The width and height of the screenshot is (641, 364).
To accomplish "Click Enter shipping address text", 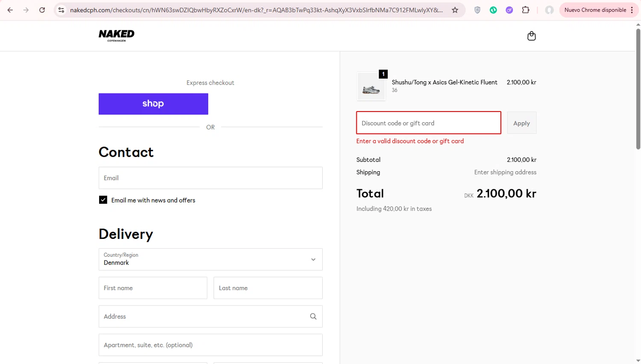I will click(x=505, y=172).
